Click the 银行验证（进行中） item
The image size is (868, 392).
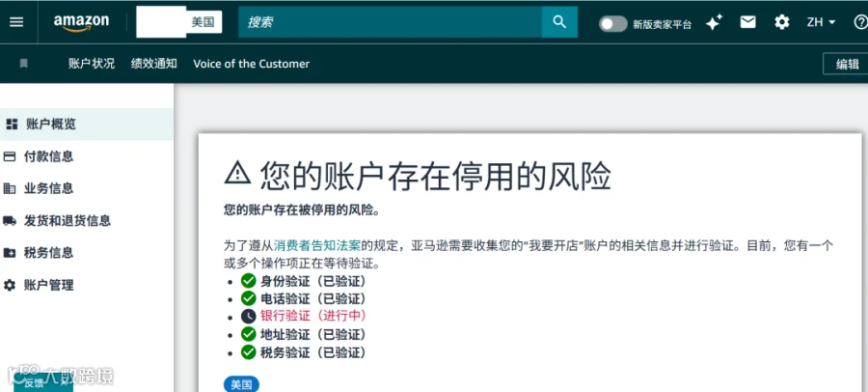[x=313, y=316]
